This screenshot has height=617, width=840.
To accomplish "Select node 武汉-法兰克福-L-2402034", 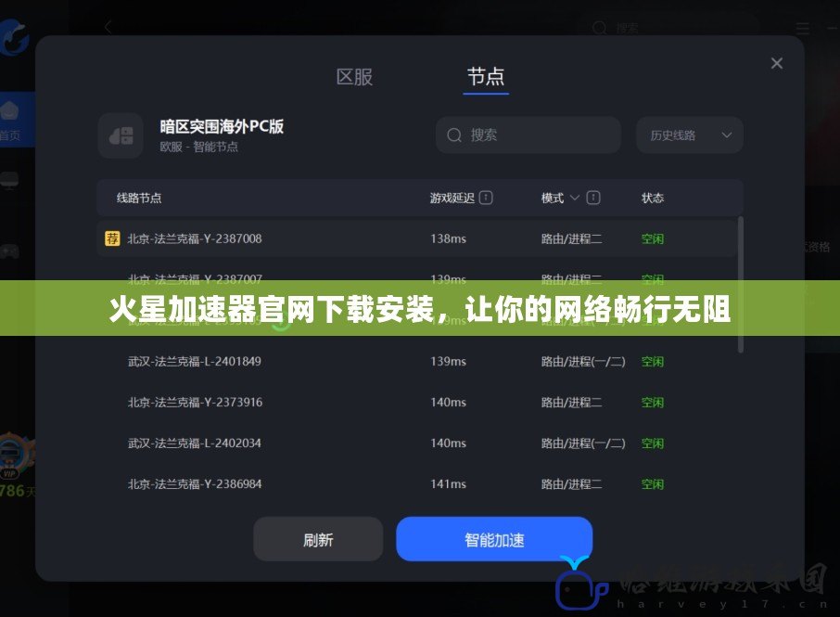I will (x=417, y=443).
